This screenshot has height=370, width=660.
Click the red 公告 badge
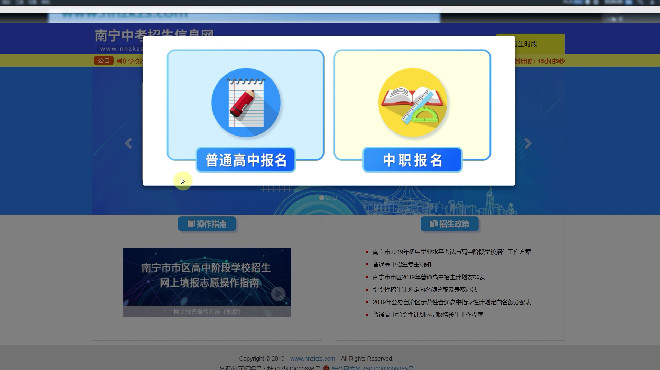click(104, 61)
